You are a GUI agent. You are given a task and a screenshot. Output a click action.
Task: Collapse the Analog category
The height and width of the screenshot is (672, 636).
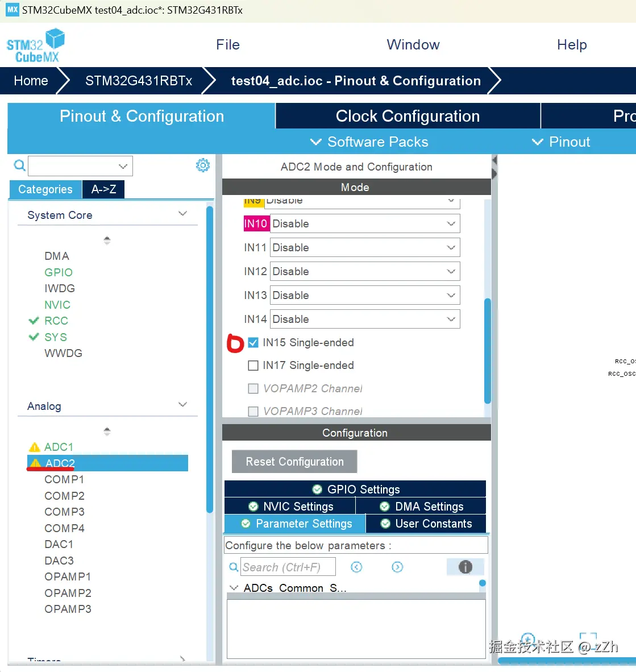point(182,405)
